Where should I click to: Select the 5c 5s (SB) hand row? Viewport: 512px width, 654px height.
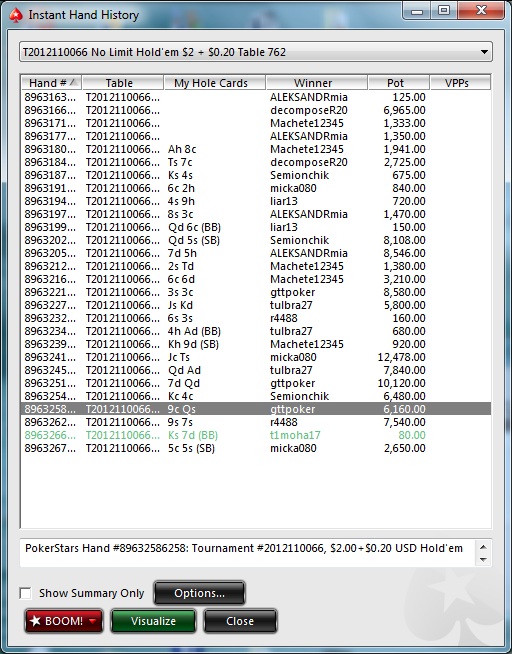(x=256, y=448)
